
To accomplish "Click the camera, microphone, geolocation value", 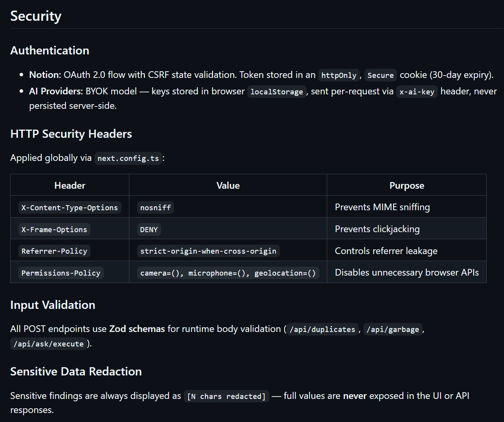I will pyautogui.click(x=228, y=273).
